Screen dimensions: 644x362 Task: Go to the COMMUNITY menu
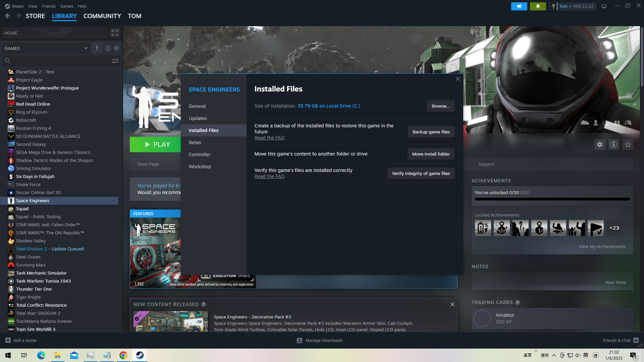tap(102, 16)
